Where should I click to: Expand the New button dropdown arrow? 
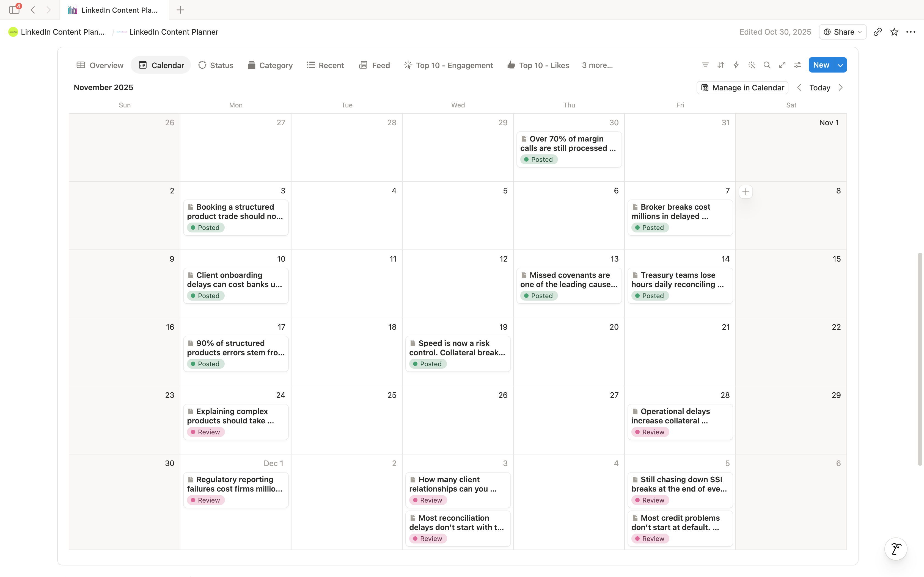click(840, 65)
